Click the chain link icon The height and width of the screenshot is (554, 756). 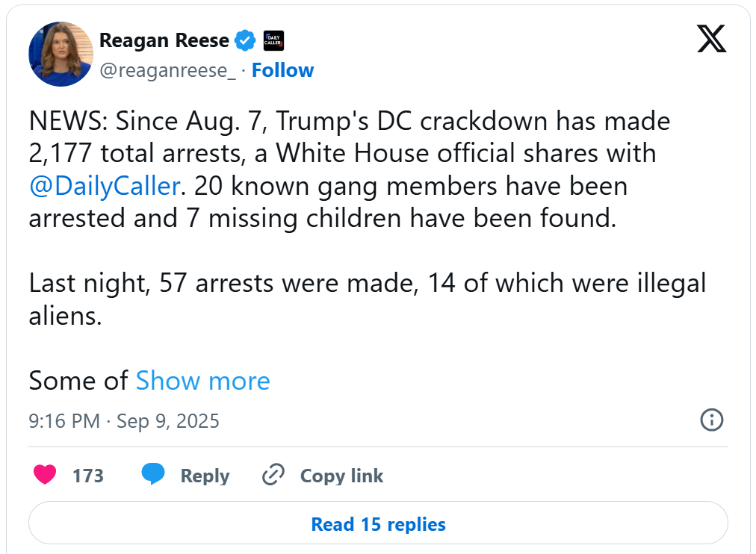coord(273,475)
